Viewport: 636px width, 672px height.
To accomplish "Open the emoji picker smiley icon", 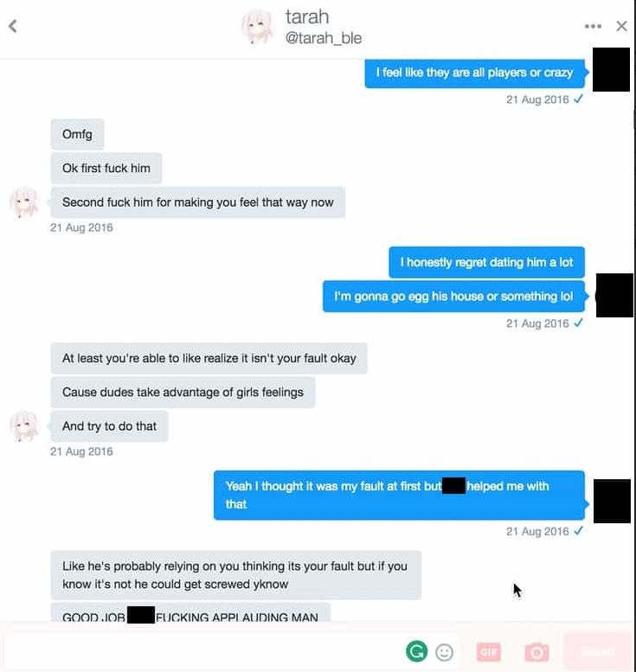I will 444,652.
